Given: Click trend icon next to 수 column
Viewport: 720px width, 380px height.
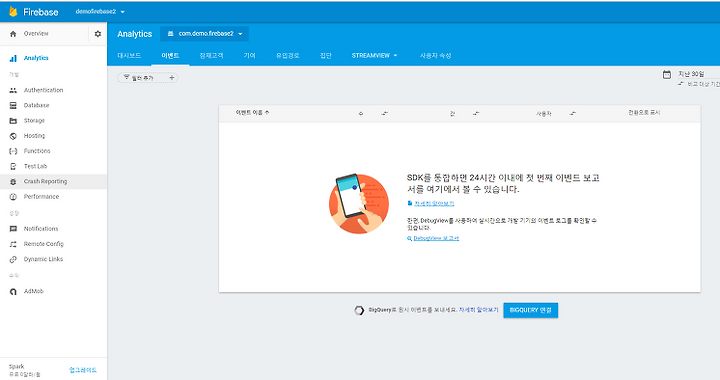Looking at the screenshot, I should coord(385,113).
